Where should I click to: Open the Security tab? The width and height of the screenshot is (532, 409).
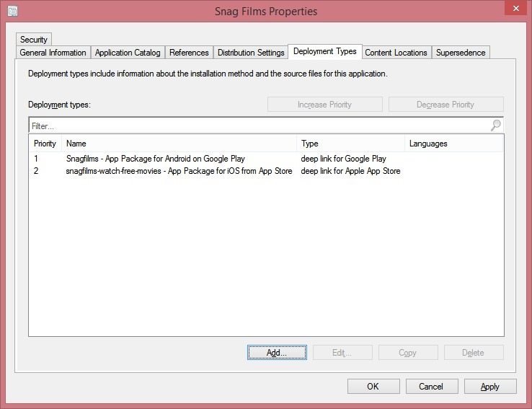[x=34, y=40]
